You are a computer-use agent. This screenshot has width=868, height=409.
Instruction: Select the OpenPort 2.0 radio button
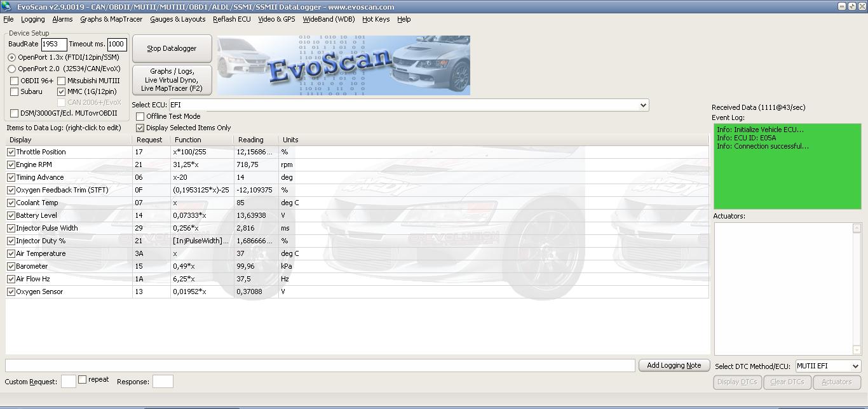[x=12, y=69]
